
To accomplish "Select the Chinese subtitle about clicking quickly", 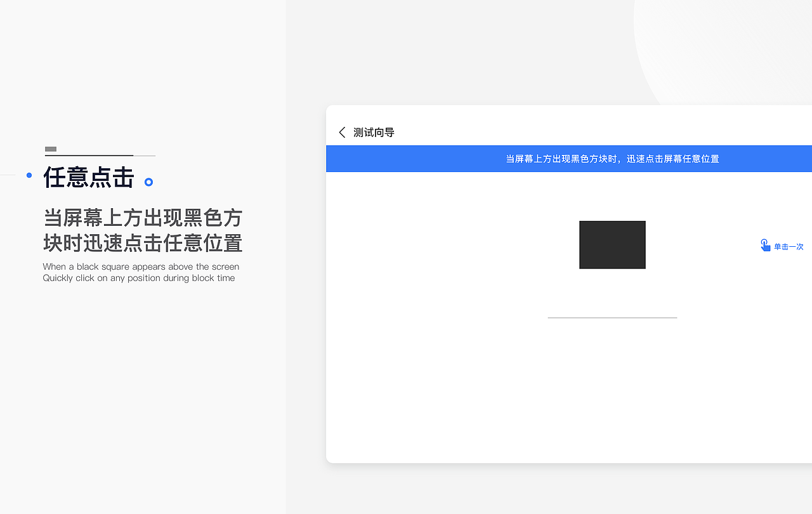I will pos(142,230).
